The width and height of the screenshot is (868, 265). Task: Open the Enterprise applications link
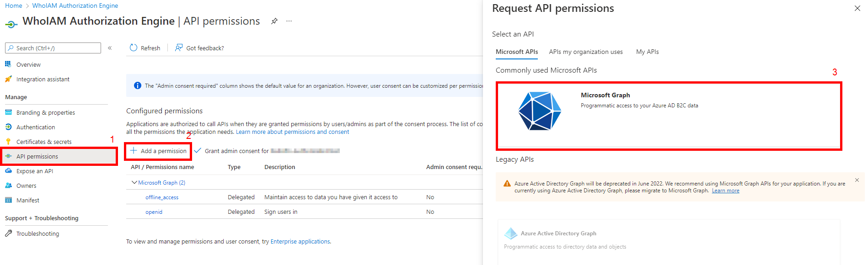300,241
